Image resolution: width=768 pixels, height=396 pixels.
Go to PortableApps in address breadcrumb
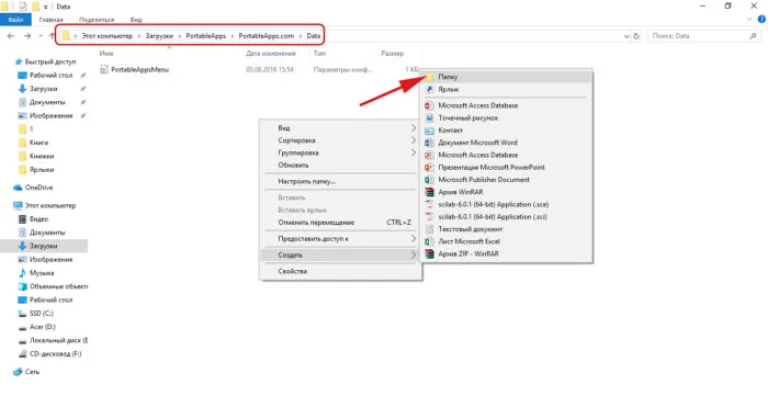(206, 36)
